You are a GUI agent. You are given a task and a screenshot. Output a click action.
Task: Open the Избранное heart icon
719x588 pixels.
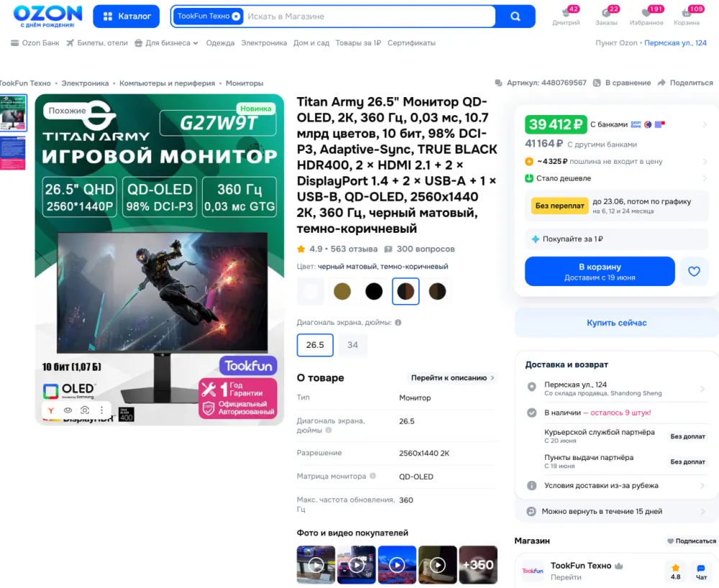[x=646, y=16]
